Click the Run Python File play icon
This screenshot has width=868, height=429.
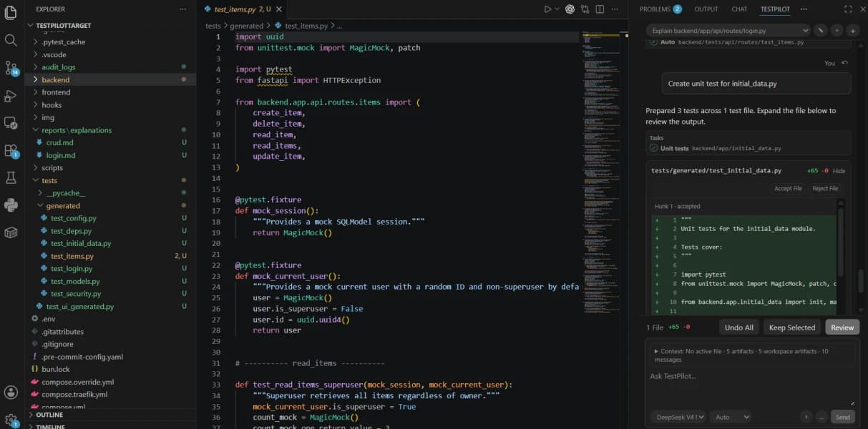tap(547, 9)
